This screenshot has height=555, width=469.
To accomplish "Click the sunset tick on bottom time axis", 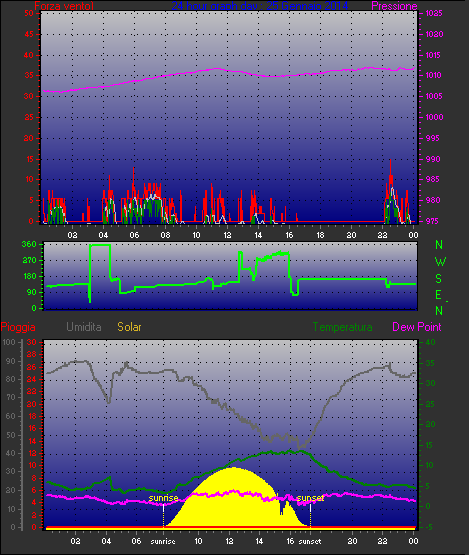I will [310, 541].
